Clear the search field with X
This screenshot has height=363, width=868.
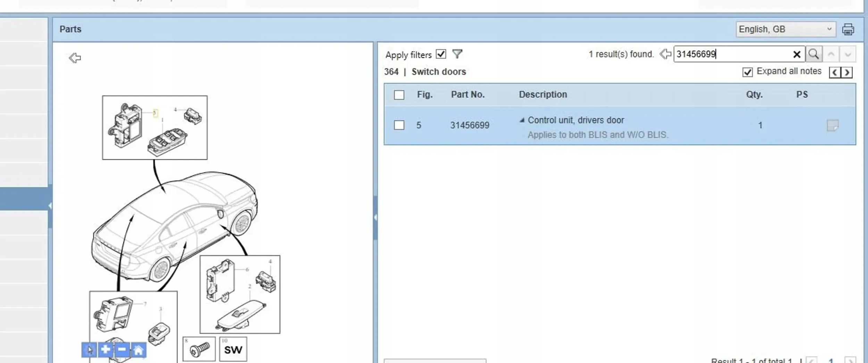797,54
